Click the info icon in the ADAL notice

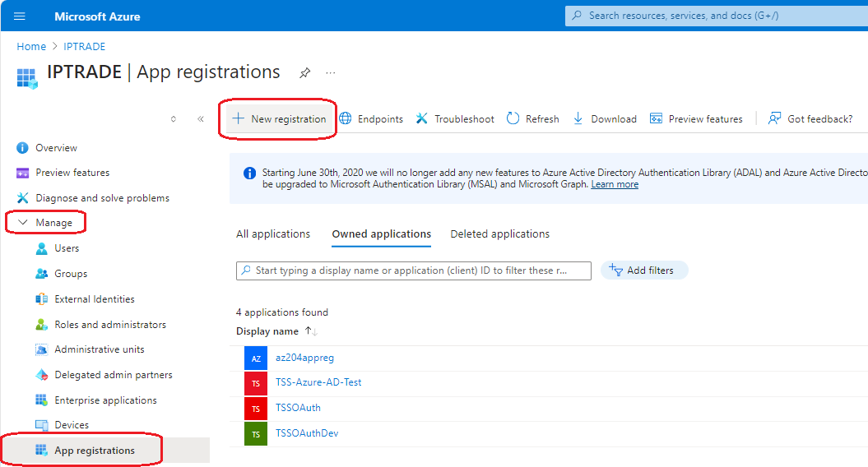click(249, 173)
